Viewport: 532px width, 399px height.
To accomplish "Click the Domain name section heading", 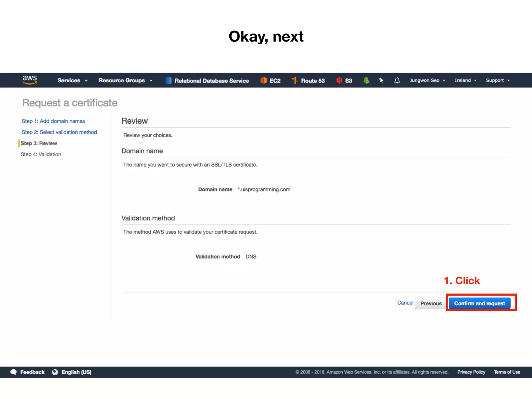I will pos(142,151).
